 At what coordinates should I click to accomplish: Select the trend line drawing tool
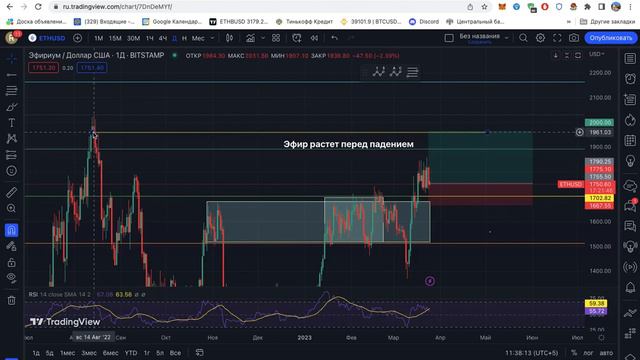point(11,75)
